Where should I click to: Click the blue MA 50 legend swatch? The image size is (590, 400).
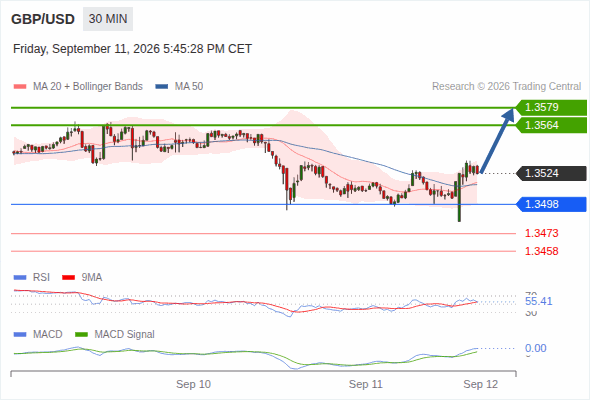(162, 87)
